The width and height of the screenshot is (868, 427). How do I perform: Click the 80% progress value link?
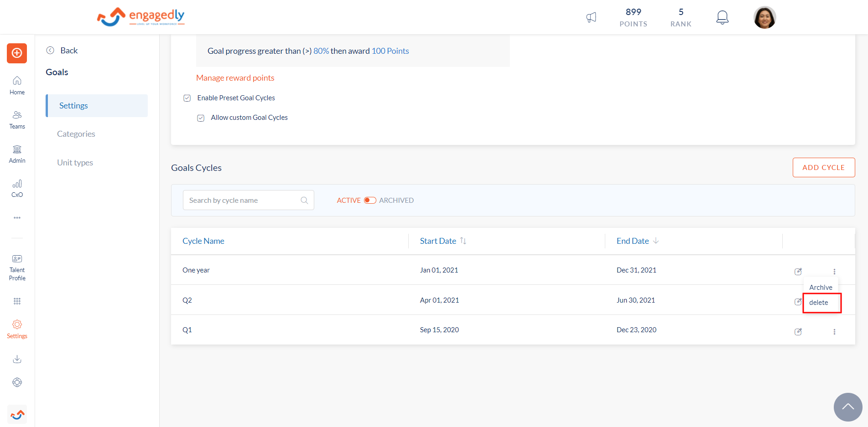321,51
